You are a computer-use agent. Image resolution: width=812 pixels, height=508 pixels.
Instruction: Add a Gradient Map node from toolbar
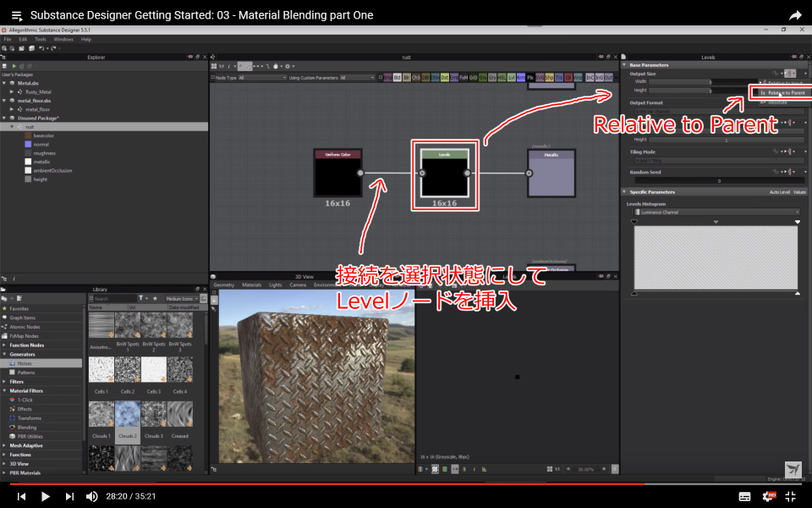pos(483,78)
